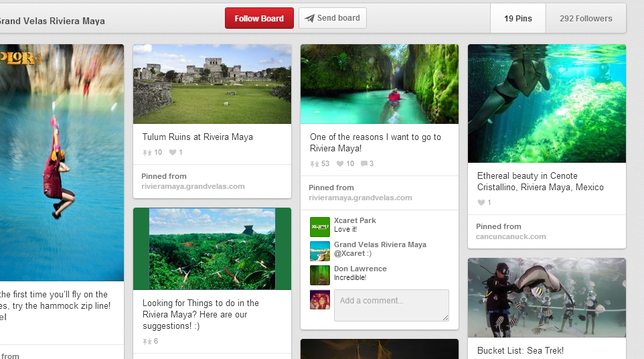The image size is (644, 359).
Task: Click the Add a comment field
Action: click(392, 305)
